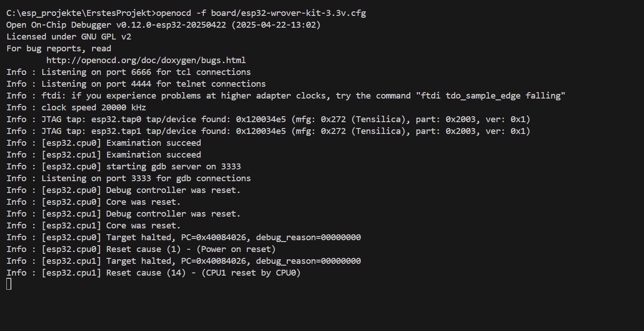Click the "Licensed under GNU GPL v2" line
The height and width of the screenshot is (331, 644).
tap(69, 37)
